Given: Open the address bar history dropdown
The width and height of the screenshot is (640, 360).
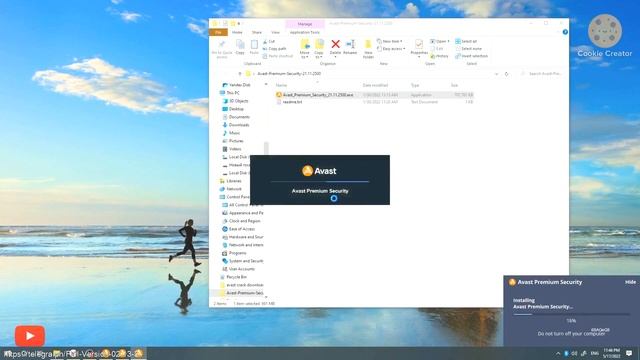Looking at the screenshot, I should pos(496,74).
